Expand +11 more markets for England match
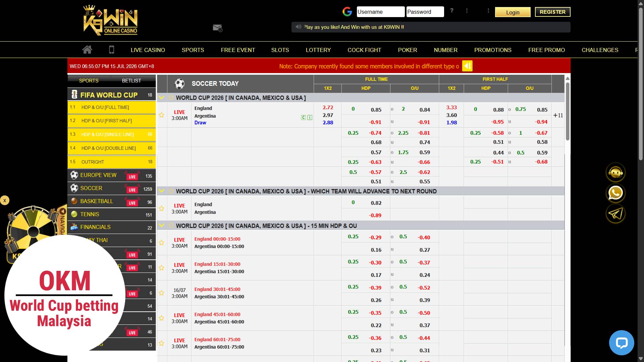Viewport: 644px width, 362px height. click(x=558, y=115)
